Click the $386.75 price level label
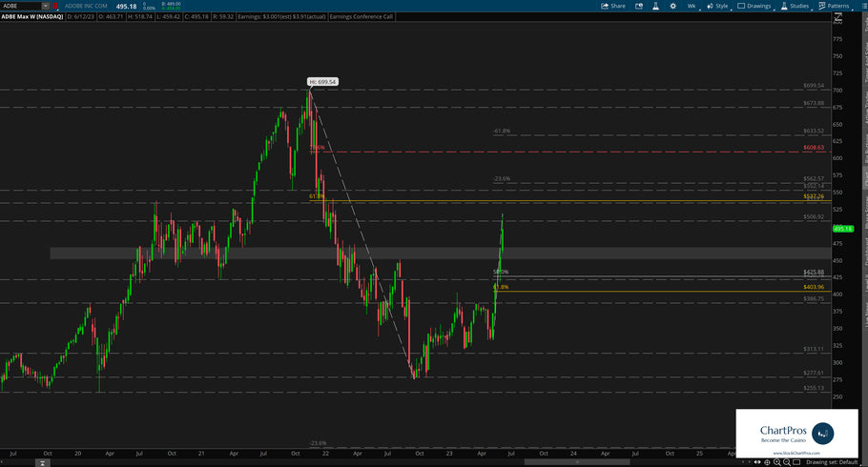The image size is (868, 467). pos(814,299)
